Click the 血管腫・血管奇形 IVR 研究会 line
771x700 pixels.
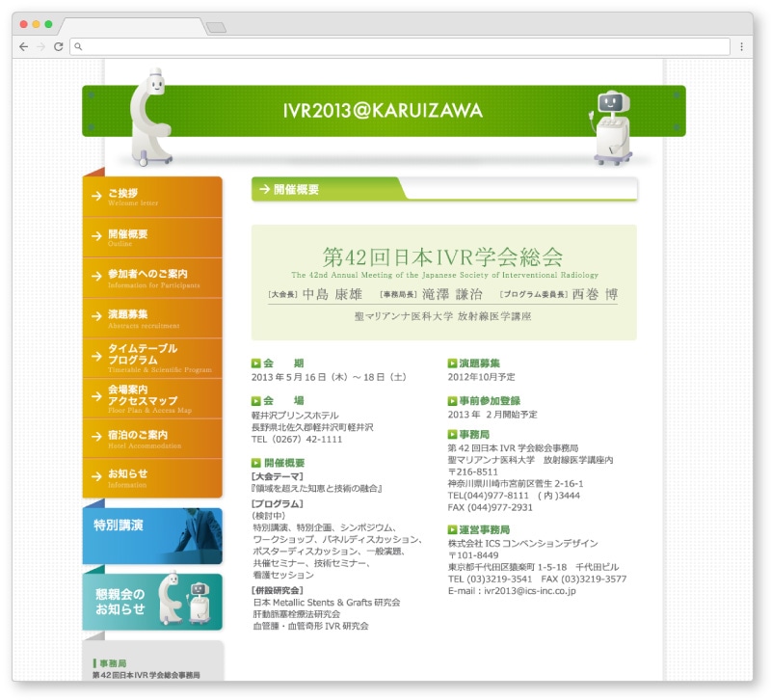pos(310,626)
